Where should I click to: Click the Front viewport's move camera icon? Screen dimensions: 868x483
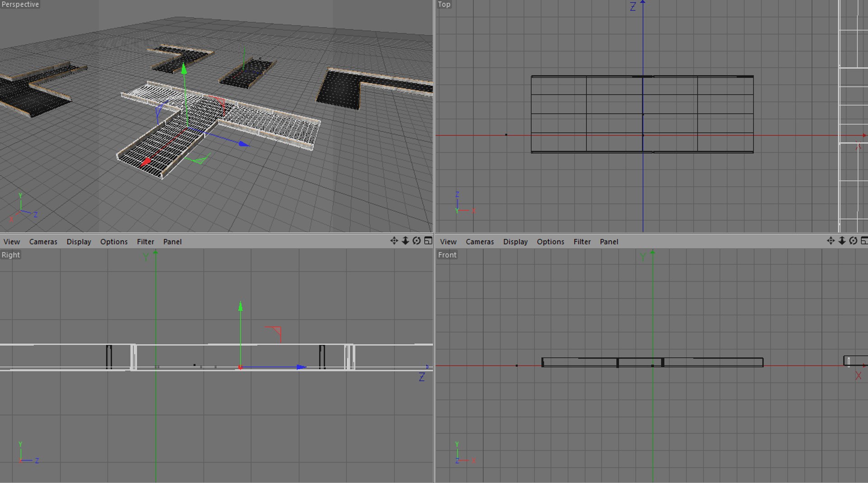(x=831, y=241)
